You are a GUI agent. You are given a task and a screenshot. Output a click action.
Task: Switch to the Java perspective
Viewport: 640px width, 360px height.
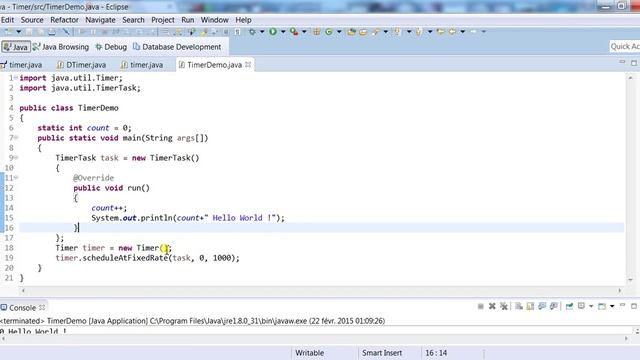click(x=16, y=47)
